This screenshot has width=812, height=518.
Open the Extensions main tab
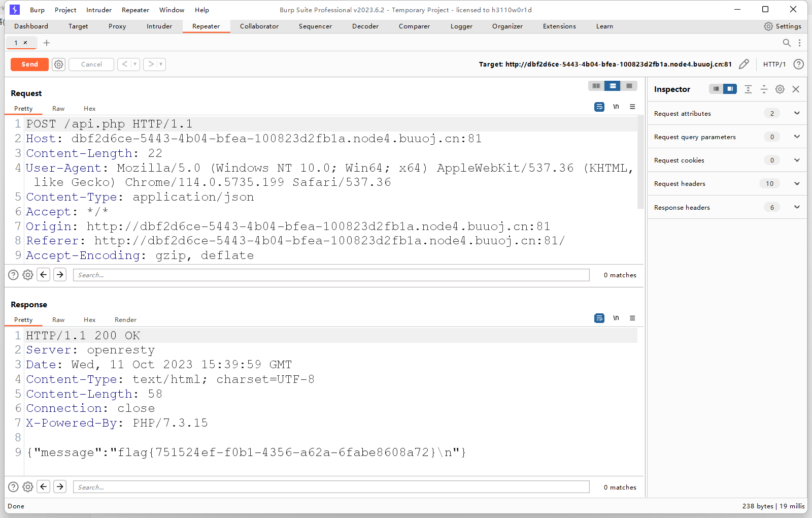[559, 26]
